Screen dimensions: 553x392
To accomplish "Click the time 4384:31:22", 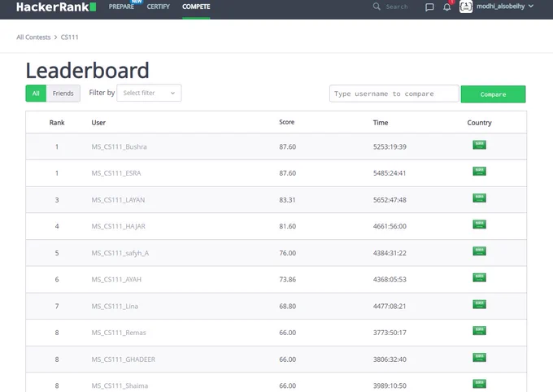I will pyautogui.click(x=390, y=253).
